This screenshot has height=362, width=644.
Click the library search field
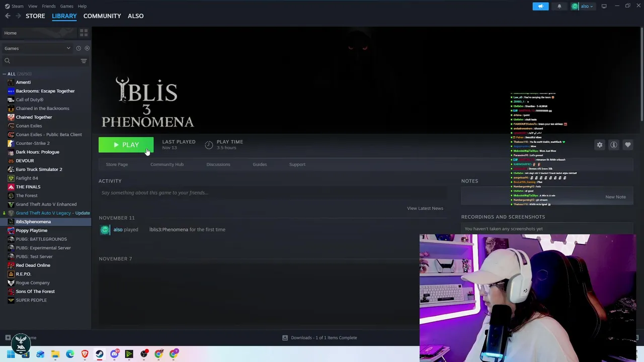click(40, 61)
